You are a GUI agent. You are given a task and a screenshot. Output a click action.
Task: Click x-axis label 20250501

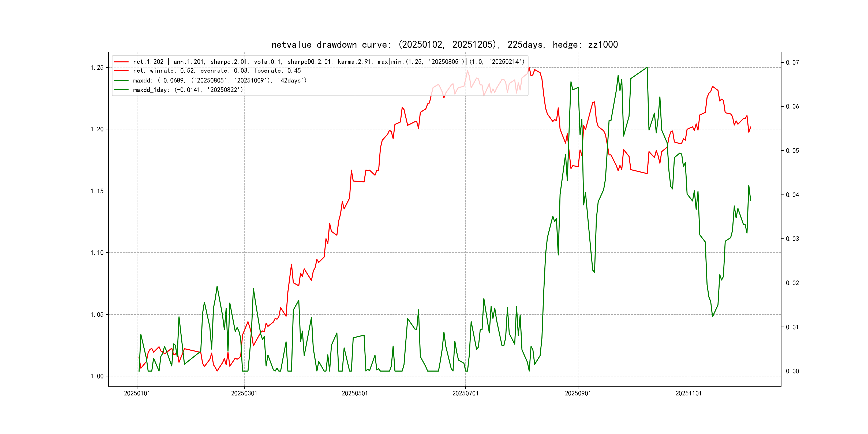click(354, 394)
